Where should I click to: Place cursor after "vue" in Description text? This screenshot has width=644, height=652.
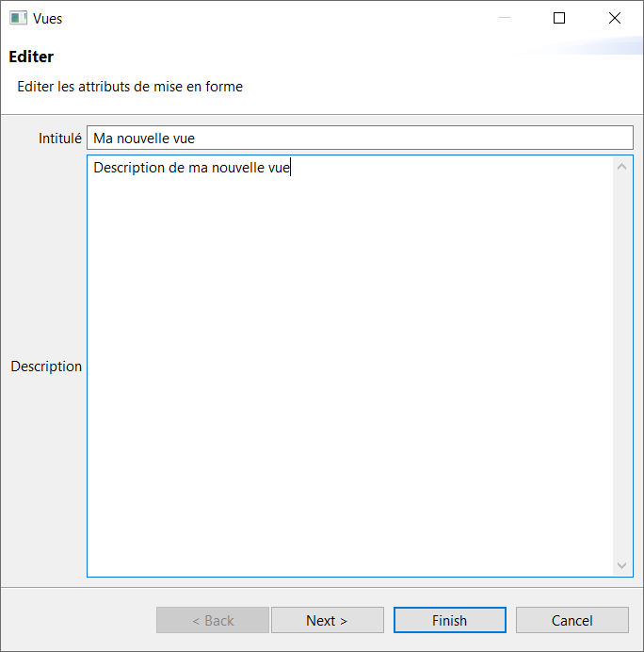point(291,169)
